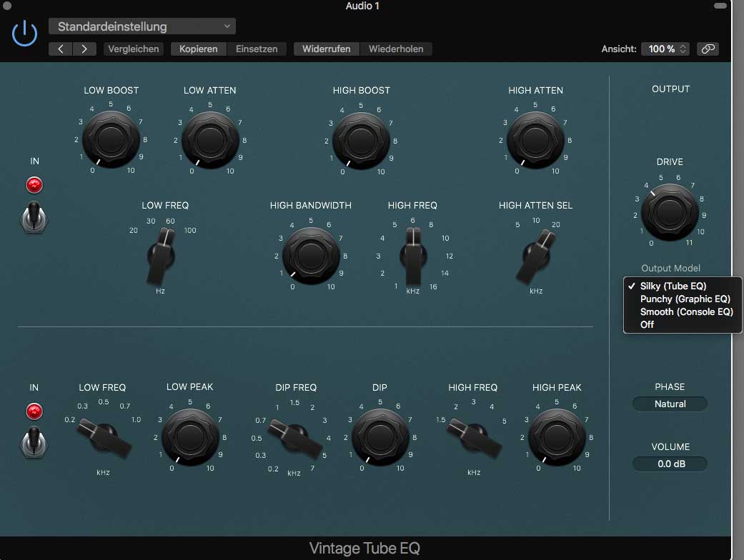Click the HIGH ATTEN knob
Screen dimensions: 744x560
[x=535, y=137]
